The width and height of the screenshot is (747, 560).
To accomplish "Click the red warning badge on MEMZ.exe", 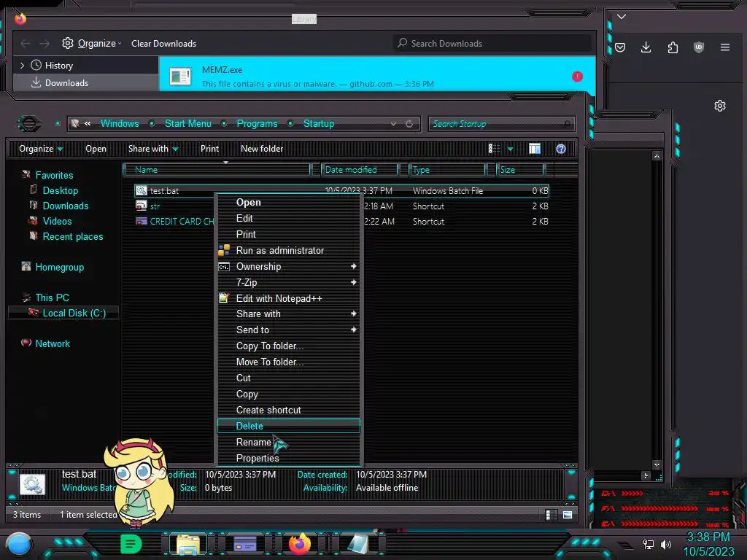I will pos(578,76).
